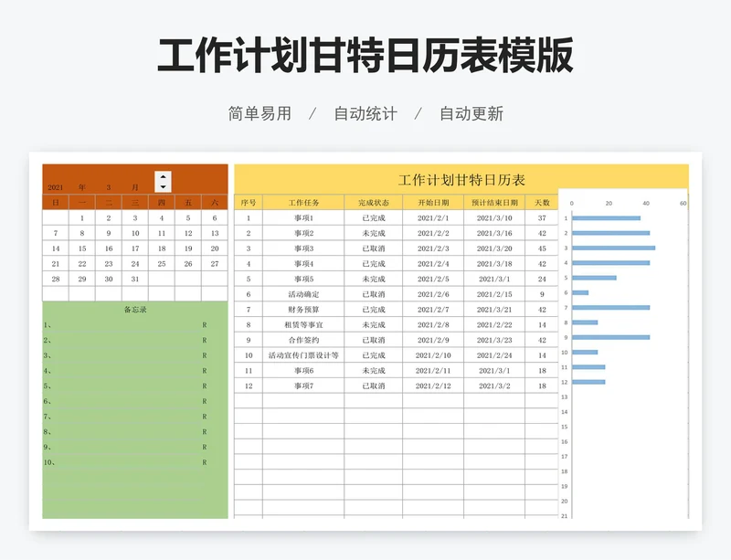Screen dimensions: 731x560
Task: Click the 备忘录 memo header
Action: 135,310
